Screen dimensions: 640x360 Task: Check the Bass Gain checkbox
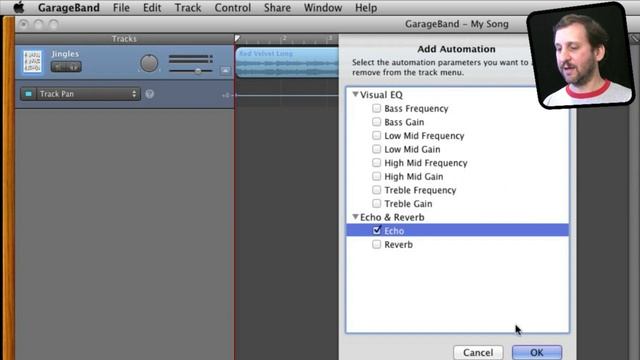(x=376, y=122)
